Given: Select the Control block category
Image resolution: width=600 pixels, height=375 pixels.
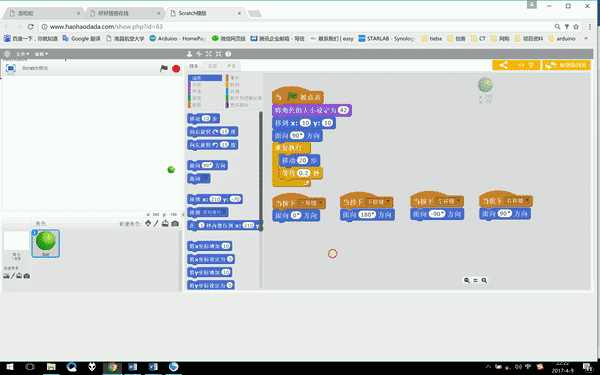Looking at the screenshot, I should (243, 85).
